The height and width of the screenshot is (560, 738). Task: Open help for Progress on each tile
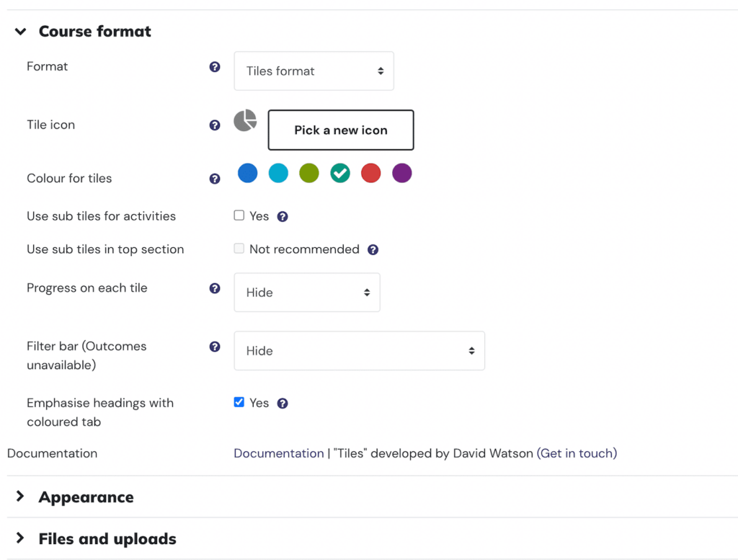pos(215,288)
